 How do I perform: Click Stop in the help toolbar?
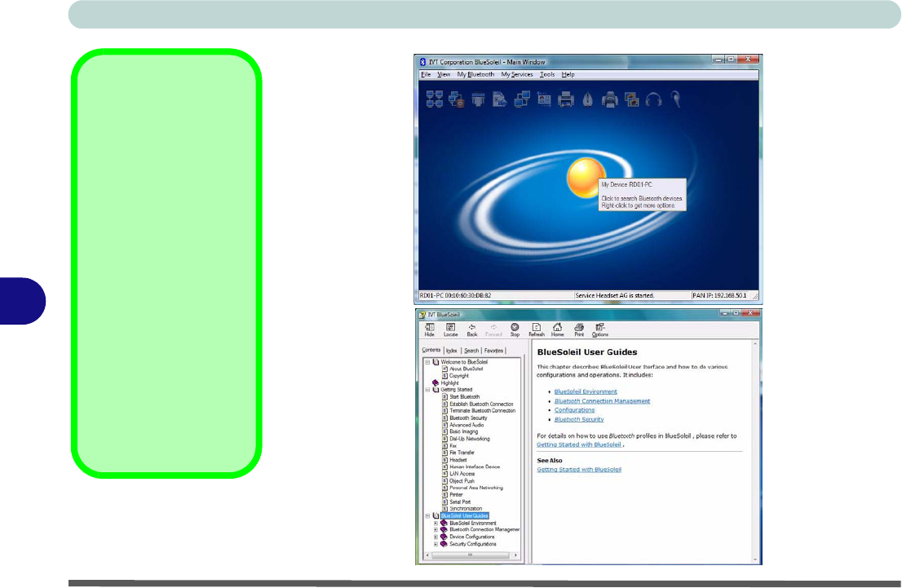(515, 329)
